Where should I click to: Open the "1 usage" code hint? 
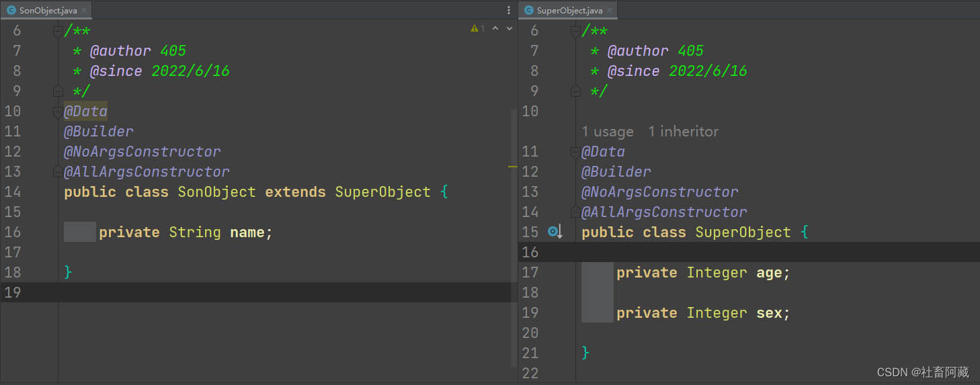[x=608, y=132]
